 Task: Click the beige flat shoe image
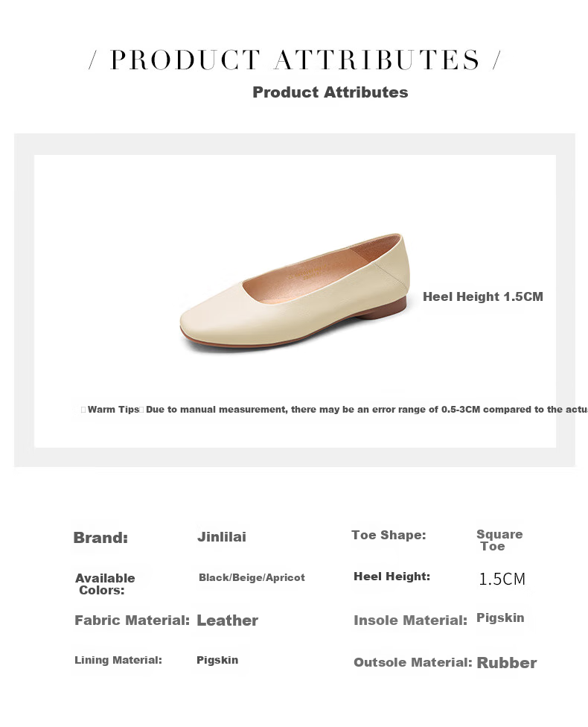coord(295,292)
